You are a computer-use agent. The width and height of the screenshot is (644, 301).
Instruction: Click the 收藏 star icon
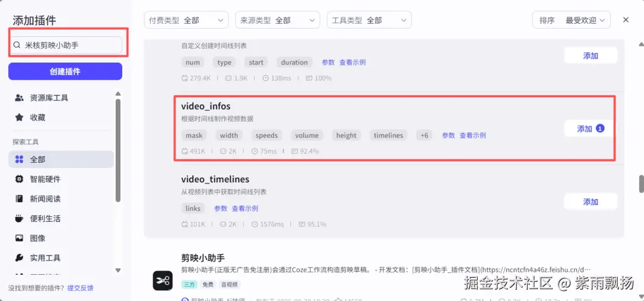click(19, 117)
